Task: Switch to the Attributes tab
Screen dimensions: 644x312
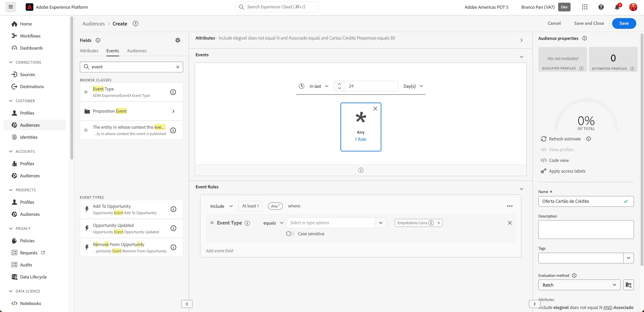Action: tap(89, 51)
